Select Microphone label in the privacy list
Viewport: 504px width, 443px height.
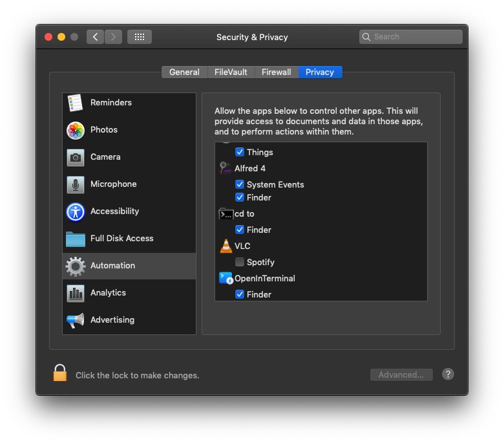click(114, 184)
